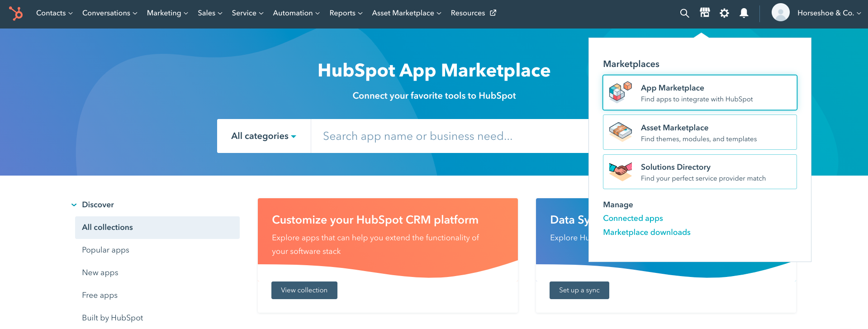Click the Set up a sync button

(x=579, y=290)
